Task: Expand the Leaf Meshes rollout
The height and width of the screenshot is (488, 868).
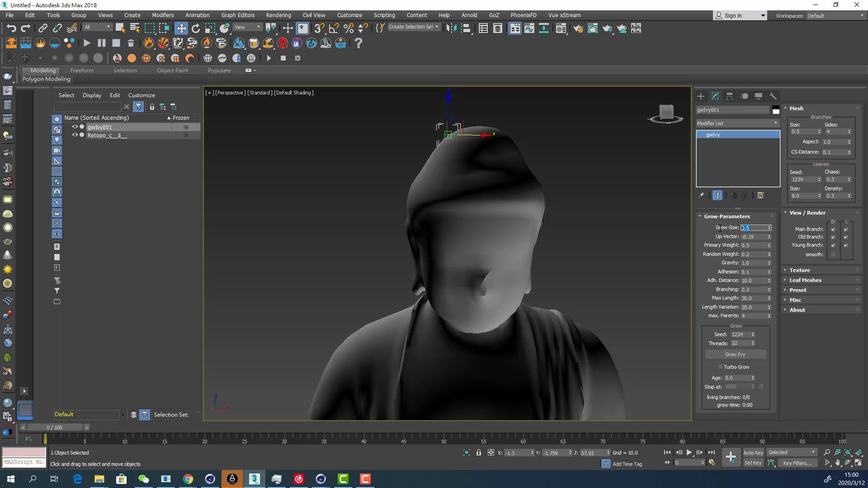Action: 806,280
